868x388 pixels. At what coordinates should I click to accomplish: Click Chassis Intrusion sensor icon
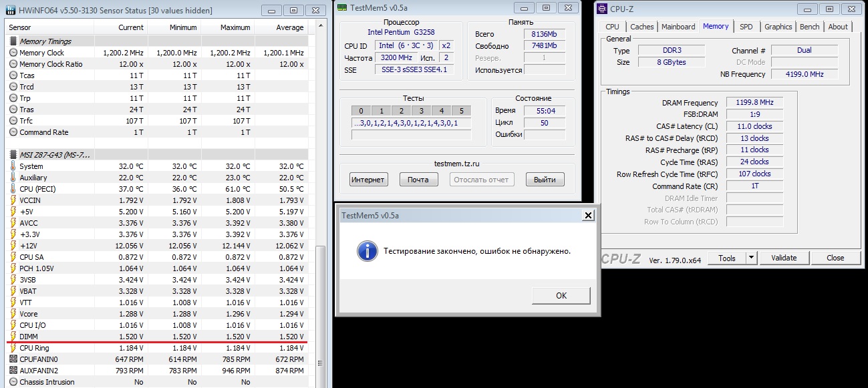point(13,382)
